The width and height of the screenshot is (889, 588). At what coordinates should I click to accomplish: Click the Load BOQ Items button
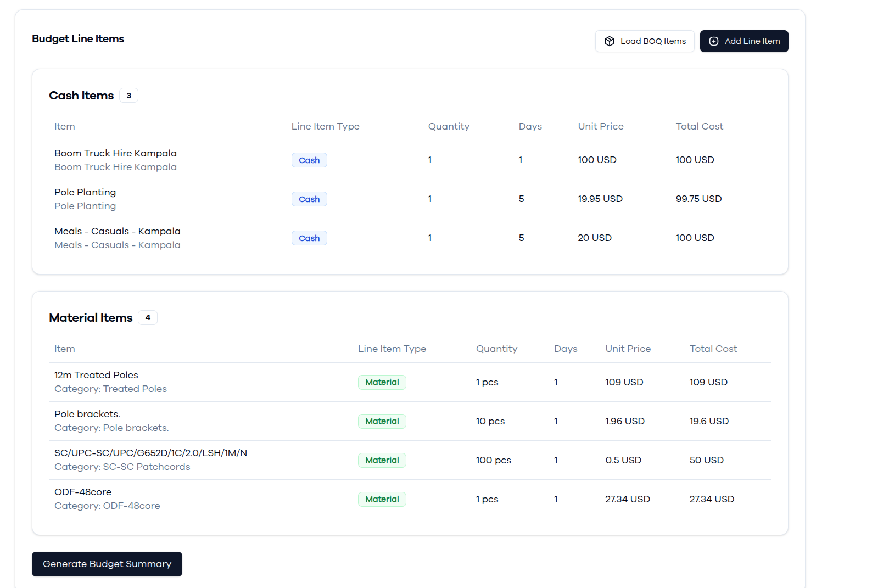point(645,41)
